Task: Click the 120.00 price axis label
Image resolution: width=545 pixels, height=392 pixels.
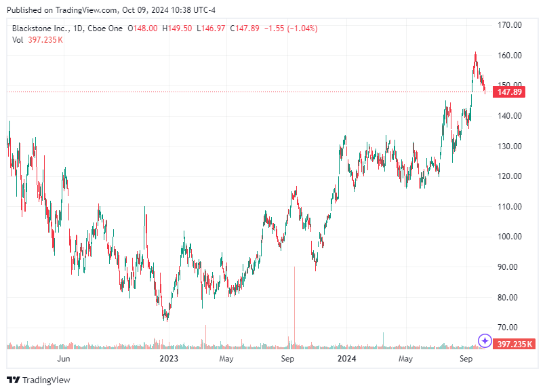Action: (x=510, y=176)
